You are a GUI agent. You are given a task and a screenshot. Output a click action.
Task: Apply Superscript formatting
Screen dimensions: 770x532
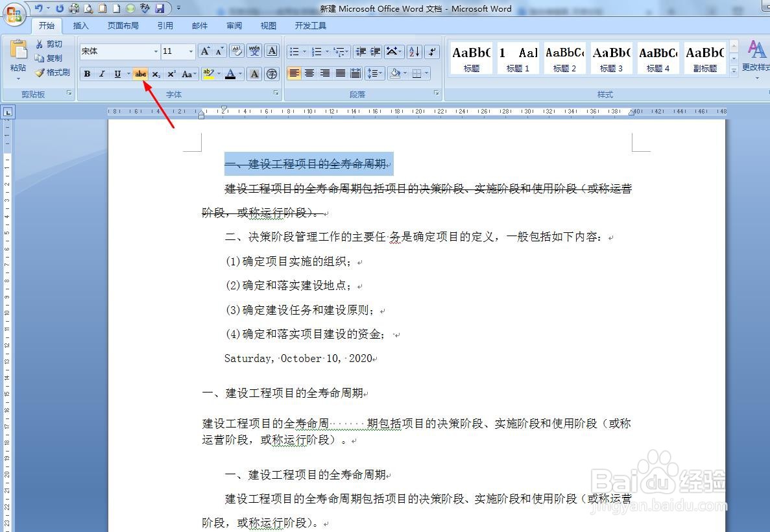pyautogui.click(x=169, y=73)
